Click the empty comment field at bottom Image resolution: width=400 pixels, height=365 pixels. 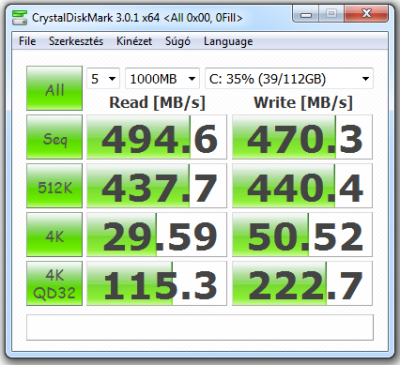point(200,327)
